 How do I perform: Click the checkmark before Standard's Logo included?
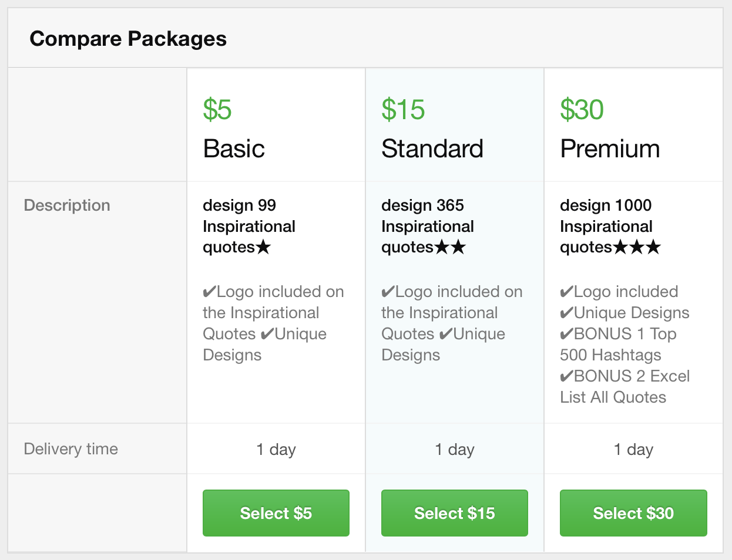[388, 292]
